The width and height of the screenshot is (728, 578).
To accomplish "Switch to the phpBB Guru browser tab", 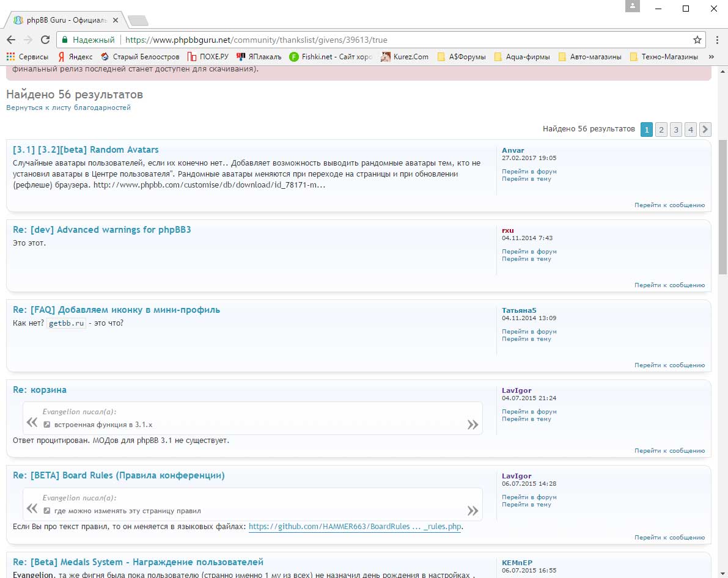I will coord(61,20).
